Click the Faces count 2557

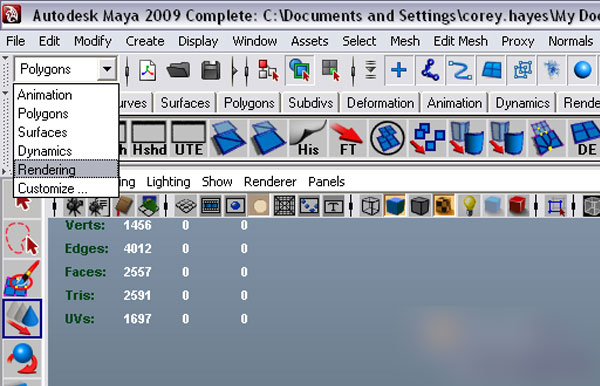click(137, 272)
